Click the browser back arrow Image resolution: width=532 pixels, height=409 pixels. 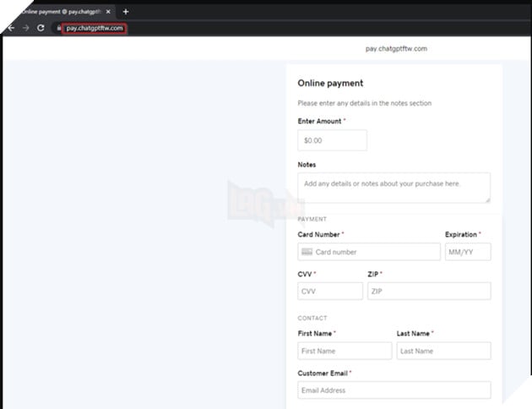(11, 28)
